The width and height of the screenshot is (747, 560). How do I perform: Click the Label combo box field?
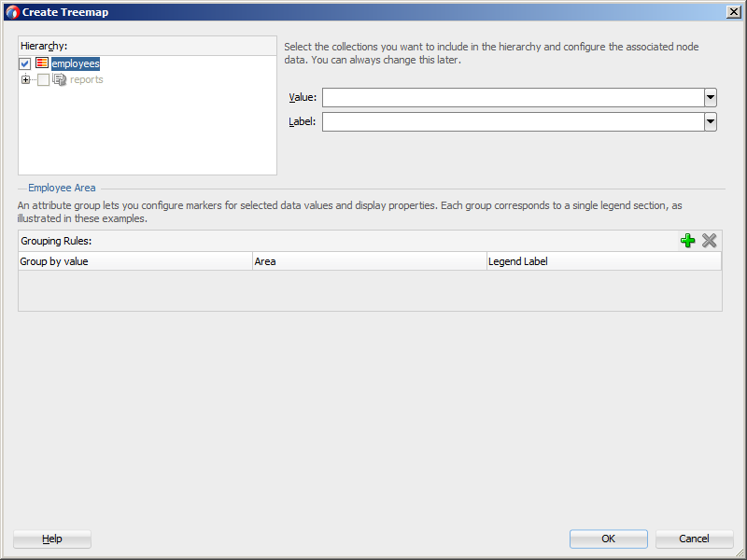[513, 122]
